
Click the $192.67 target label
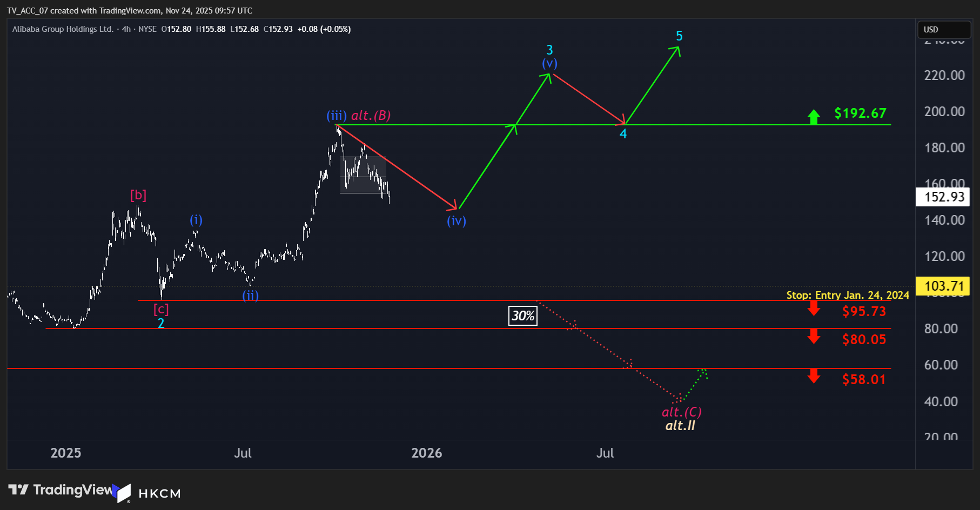(861, 113)
